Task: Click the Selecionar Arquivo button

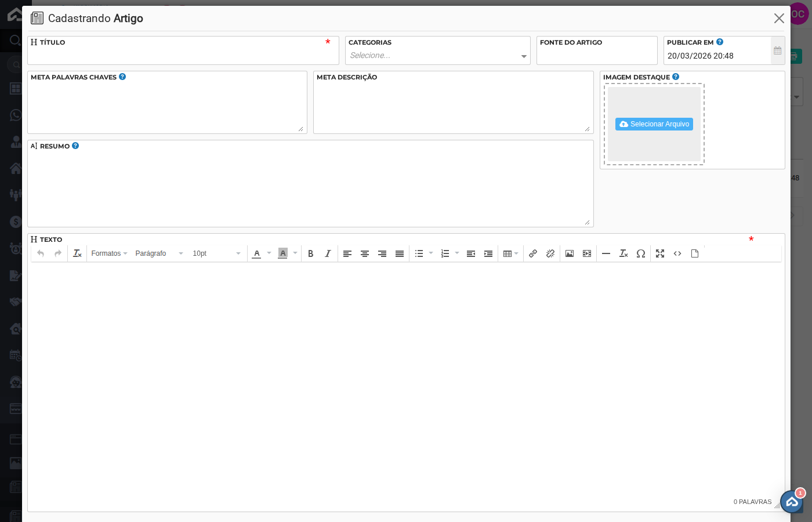Action: click(654, 124)
